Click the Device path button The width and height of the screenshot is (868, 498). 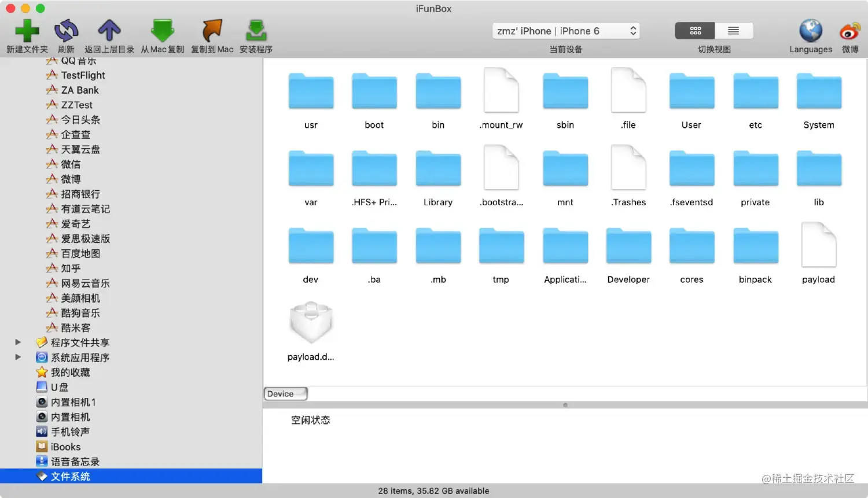pyautogui.click(x=286, y=394)
